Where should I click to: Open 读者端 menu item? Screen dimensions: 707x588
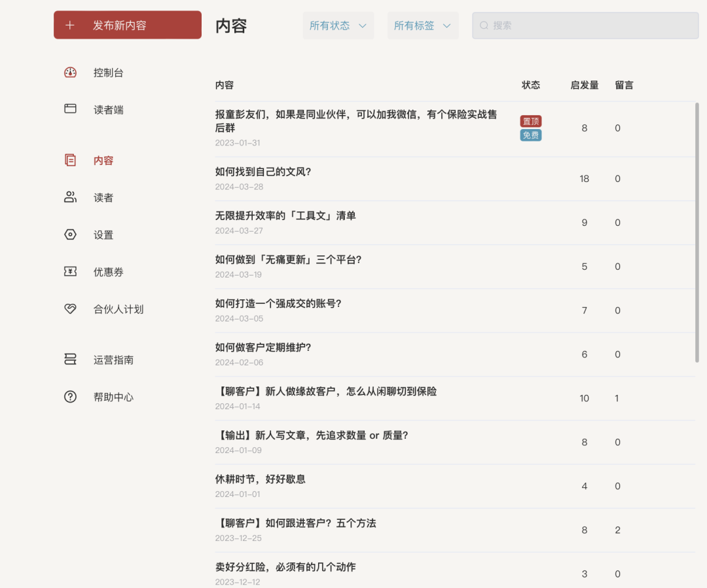pyautogui.click(x=108, y=109)
